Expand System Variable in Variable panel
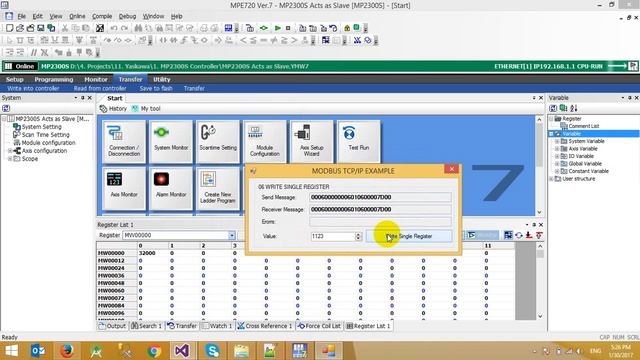Viewport: 640px width, 360px height. (x=557, y=141)
